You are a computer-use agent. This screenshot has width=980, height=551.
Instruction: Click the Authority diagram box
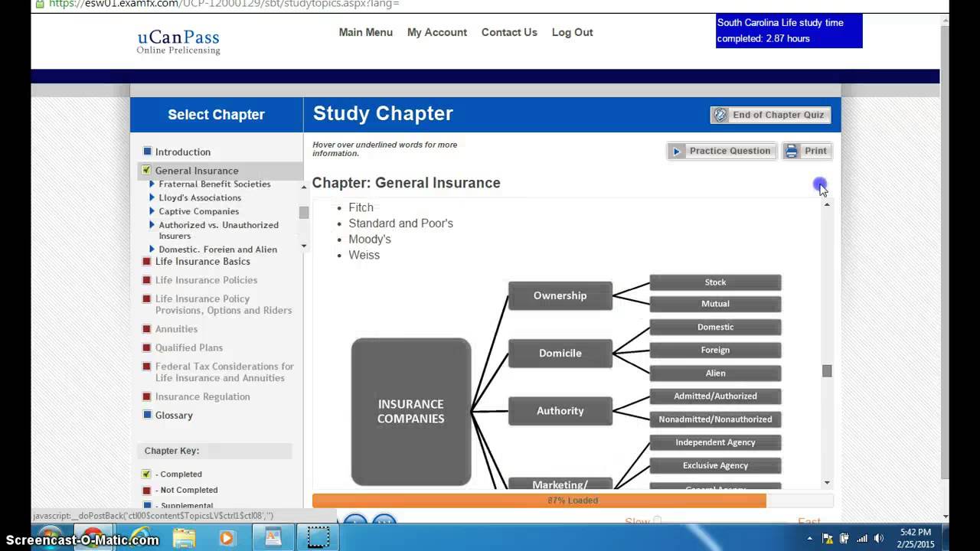coord(560,411)
